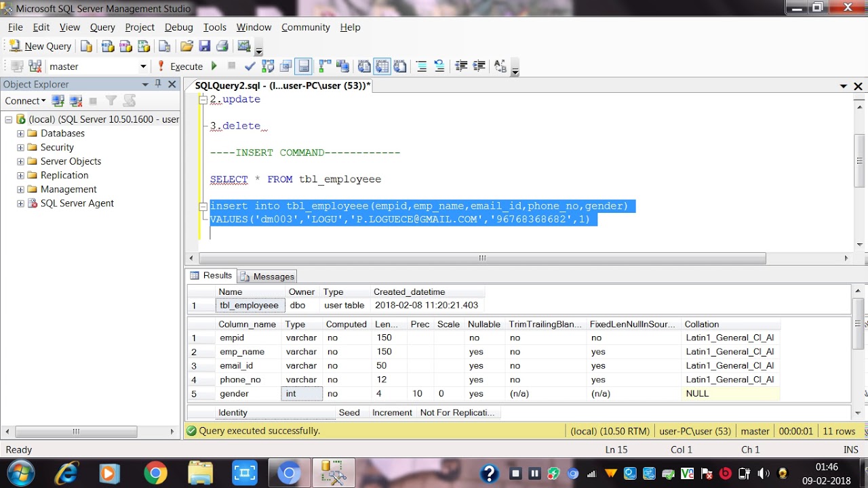Expand the SQL Server Agent node
Image resolution: width=868 pixels, height=488 pixels.
point(20,203)
